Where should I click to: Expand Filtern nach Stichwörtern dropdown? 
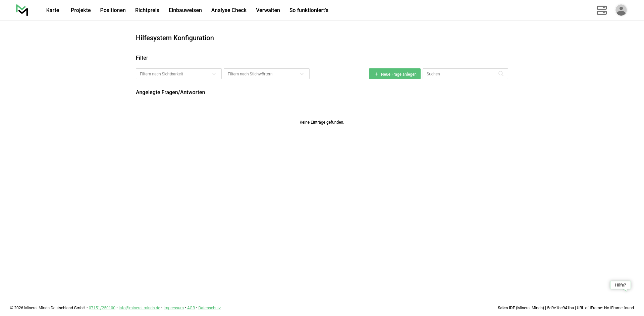[x=266, y=74]
